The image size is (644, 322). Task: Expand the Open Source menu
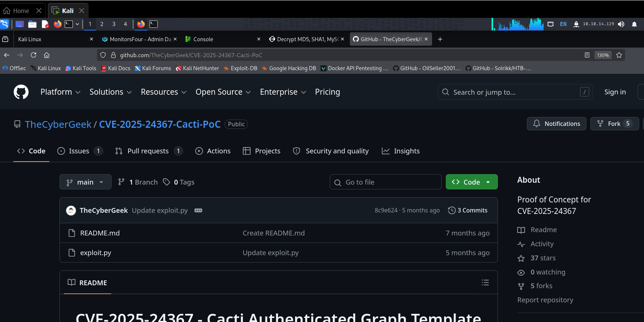[x=223, y=92]
